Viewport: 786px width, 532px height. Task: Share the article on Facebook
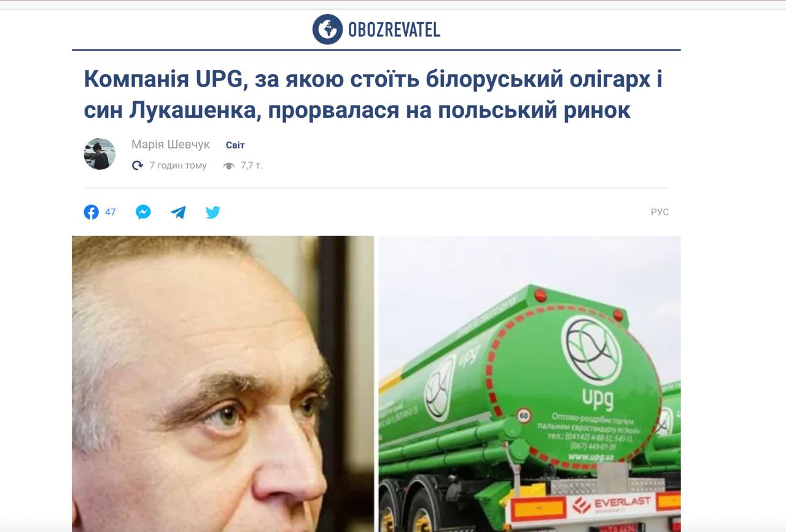(x=91, y=212)
